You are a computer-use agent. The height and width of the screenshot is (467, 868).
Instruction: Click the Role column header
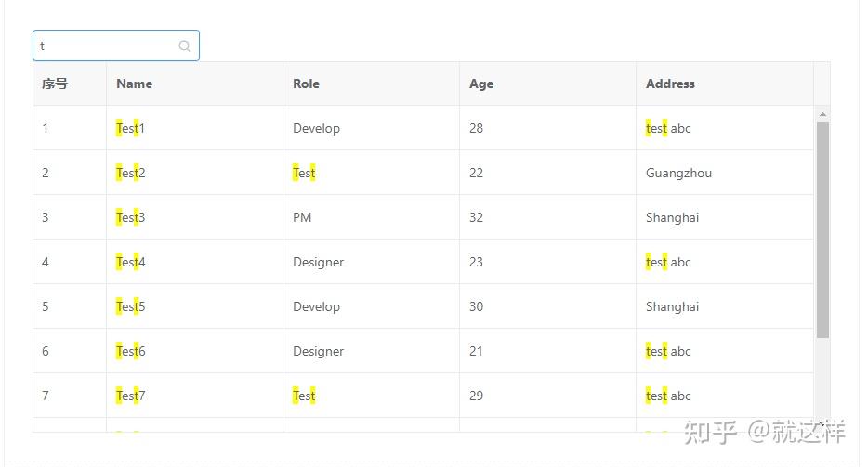(x=306, y=84)
